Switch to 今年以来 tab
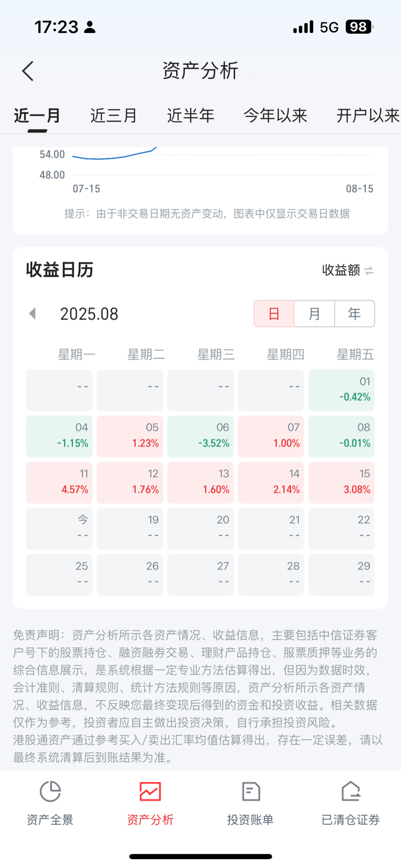 tap(276, 115)
